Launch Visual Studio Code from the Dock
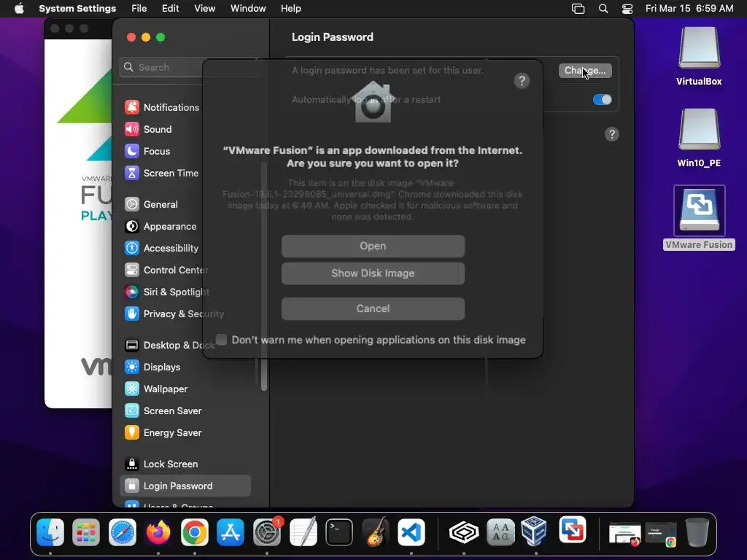Image resolution: width=747 pixels, height=560 pixels. click(411, 532)
